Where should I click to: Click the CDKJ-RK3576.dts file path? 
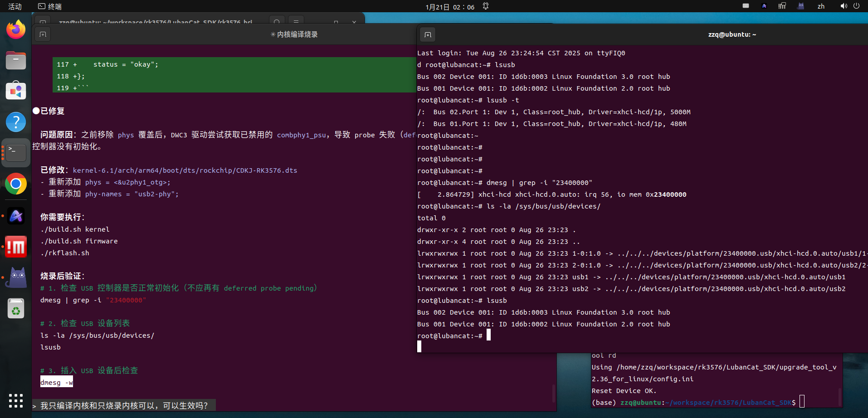pos(185,170)
